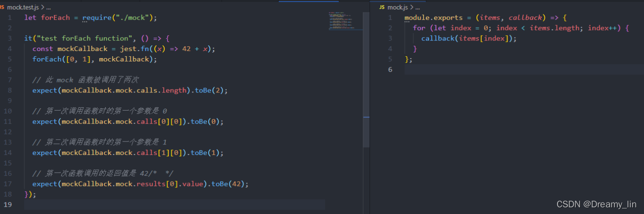Select the mock.js breadcrumb file name
Viewport: 644px width, 214px height.
click(x=398, y=8)
